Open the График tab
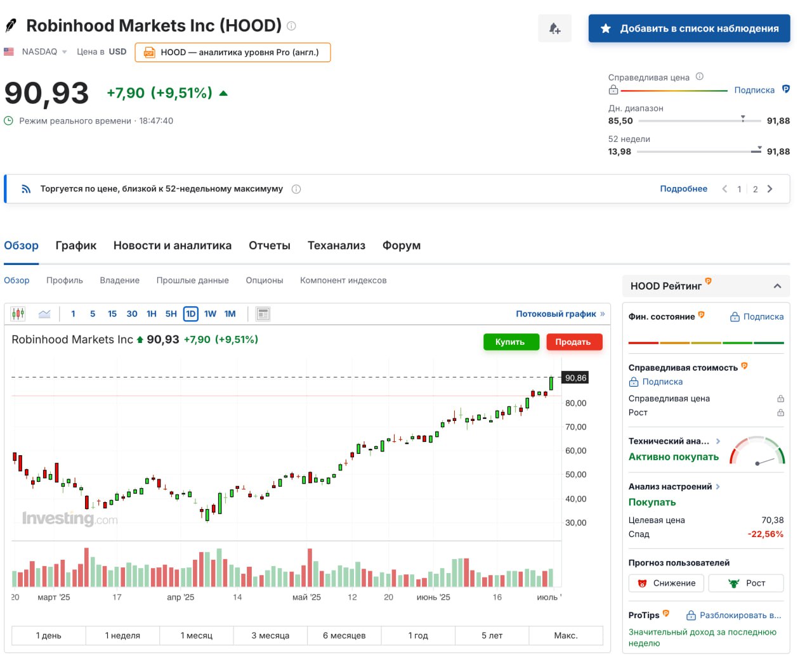The width and height of the screenshot is (812, 665). (76, 246)
